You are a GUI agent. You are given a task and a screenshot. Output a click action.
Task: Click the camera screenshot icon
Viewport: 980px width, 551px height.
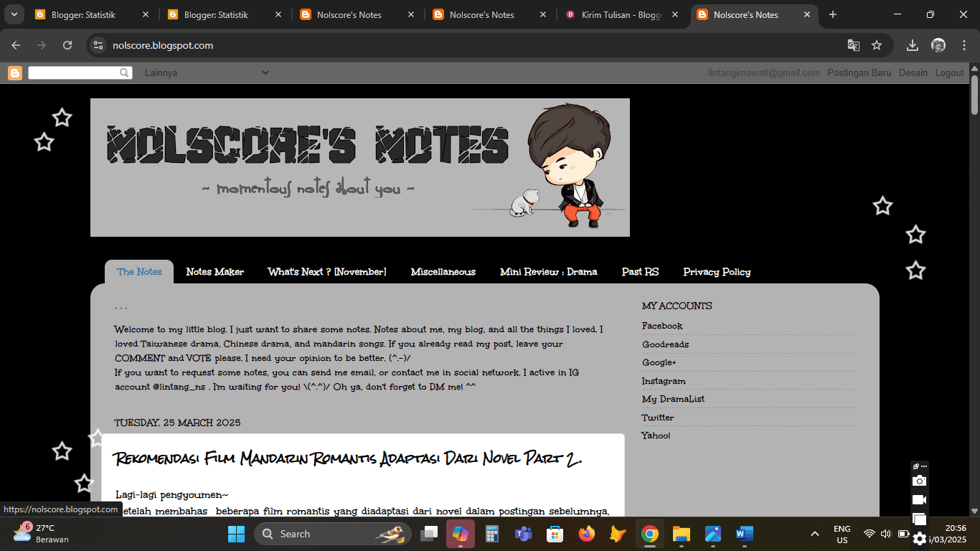pos(919,481)
